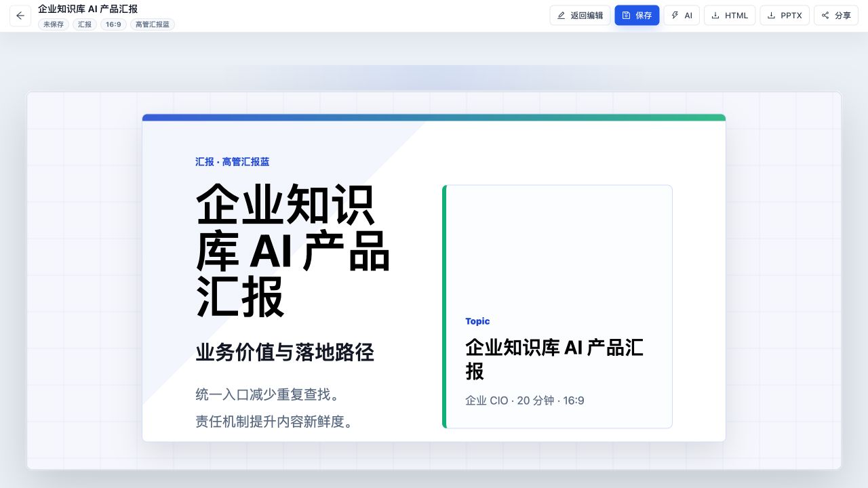Click the header title 企业知识库 AI 产品汇报
The height and width of the screenshot is (488, 868).
(x=88, y=9)
